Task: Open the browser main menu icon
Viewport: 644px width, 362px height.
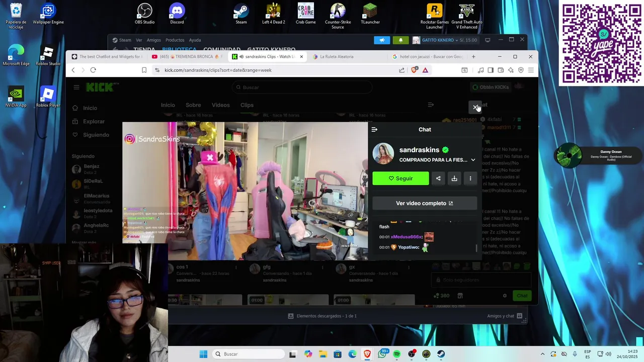Action: (x=531, y=70)
